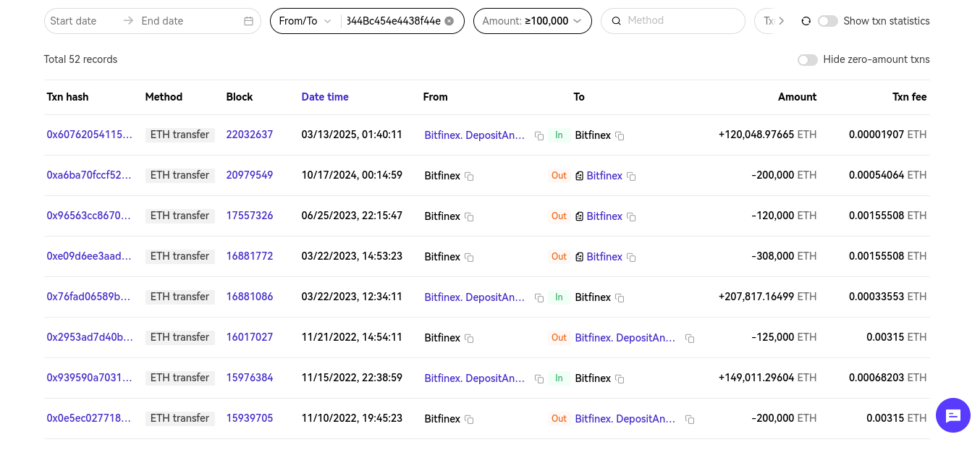The image size is (980, 450).
Task: Open transaction 0x939590a7031…
Action: (90, 378)
